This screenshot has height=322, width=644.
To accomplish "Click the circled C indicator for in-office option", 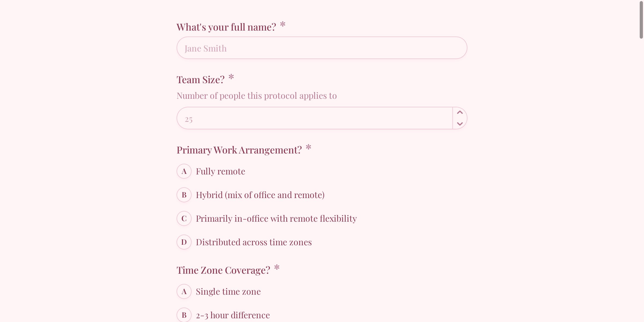I will [x=184, y=218].
